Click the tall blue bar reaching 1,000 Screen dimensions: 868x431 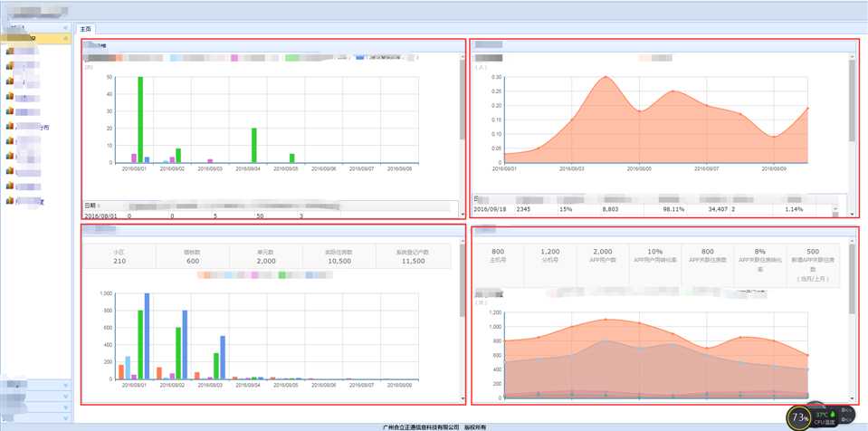(147, 336)
